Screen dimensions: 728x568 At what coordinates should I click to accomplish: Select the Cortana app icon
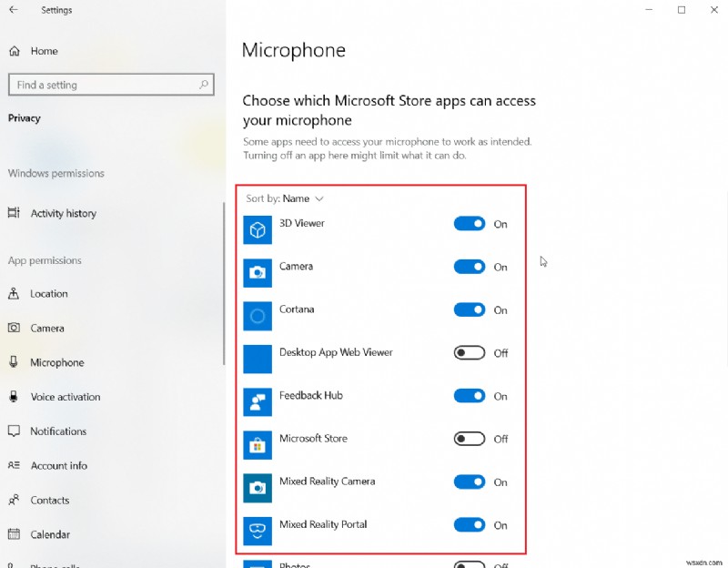click(257, 315)
